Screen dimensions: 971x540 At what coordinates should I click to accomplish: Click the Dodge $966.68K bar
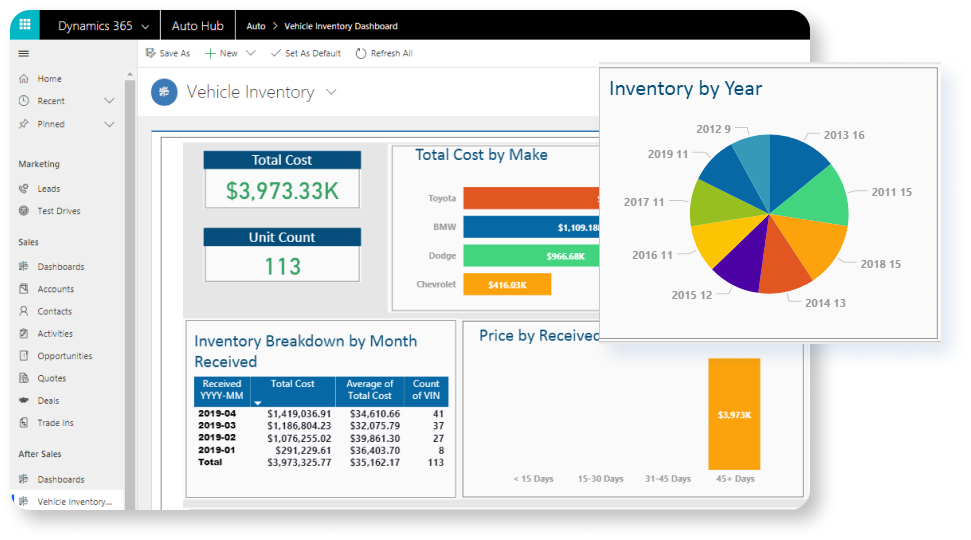point(531,256)
